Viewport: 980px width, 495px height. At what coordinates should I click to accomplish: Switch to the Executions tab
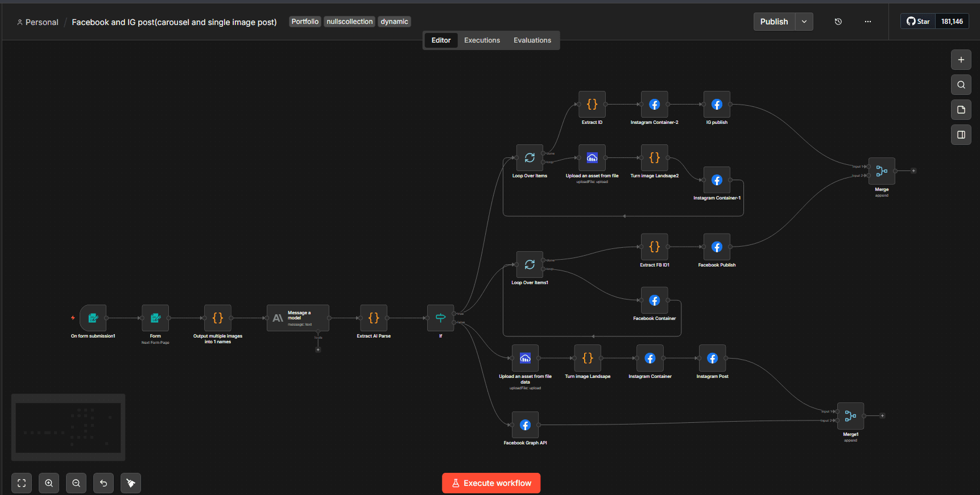(x=482, y=40)
